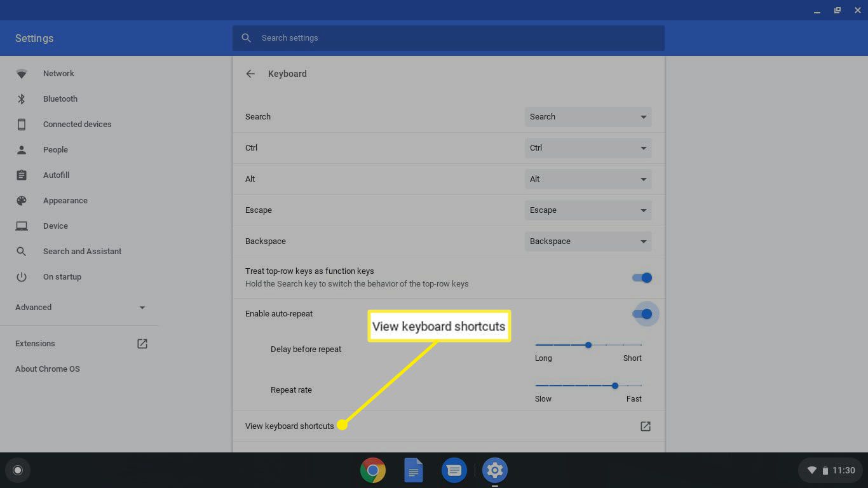Open the Search key dropdown
This screenshot has width=868, height=488.
pos(588,117)
